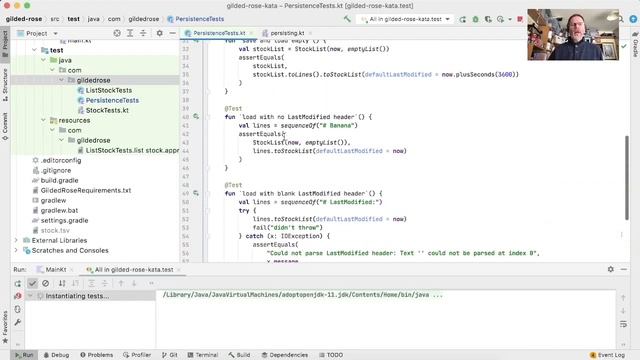This screenshot has height=360, width=640.
Task: Run with coverage icon in top toolbar
Action: (488, 19)
